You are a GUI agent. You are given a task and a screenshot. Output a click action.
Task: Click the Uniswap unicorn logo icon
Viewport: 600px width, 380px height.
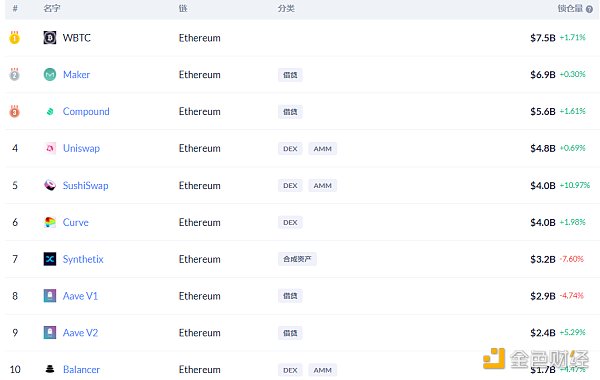pyautogui.click(x=50, y=148)
